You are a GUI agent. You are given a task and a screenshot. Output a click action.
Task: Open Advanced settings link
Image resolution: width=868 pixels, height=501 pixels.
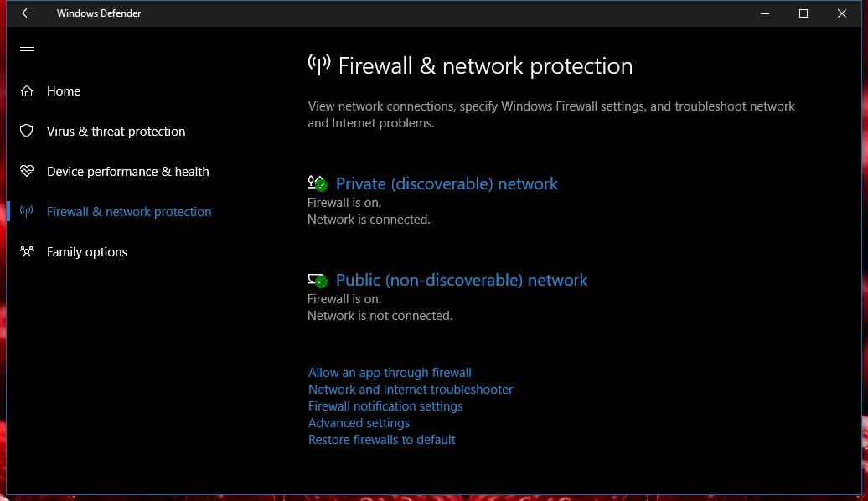(x=359, y=423)
